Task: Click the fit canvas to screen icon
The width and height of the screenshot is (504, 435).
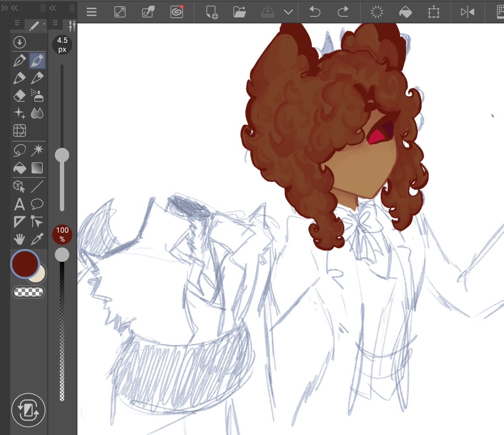Action: tap(120, 12)
